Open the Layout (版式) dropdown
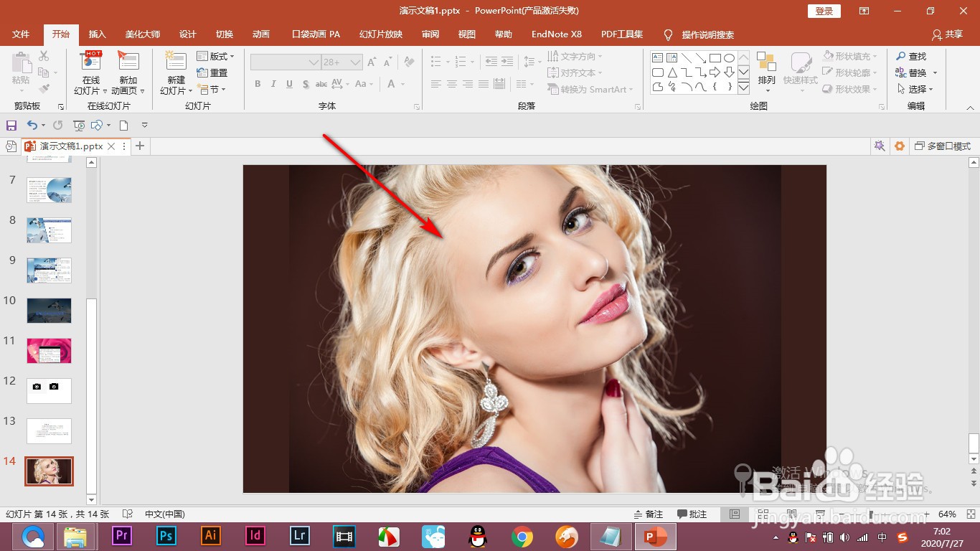 pyautogui.click(x=216, y=56)
